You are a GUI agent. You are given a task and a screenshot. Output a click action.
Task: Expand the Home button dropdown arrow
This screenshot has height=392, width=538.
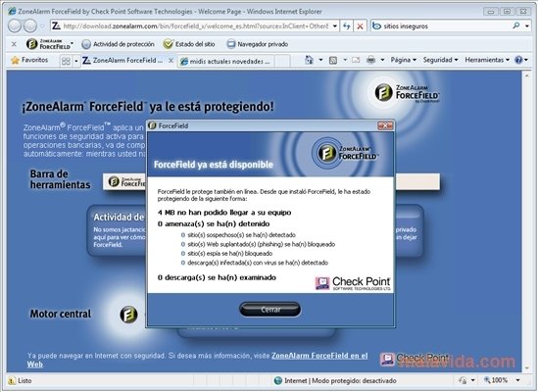[x=320, y=60]
